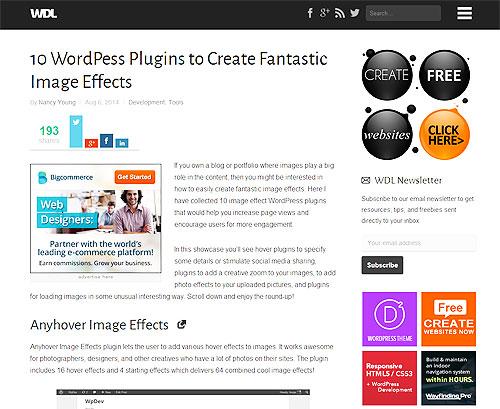Share article via tall Twitter bar
This screenshot has width=500, height=409.
[x=76, y=131]
